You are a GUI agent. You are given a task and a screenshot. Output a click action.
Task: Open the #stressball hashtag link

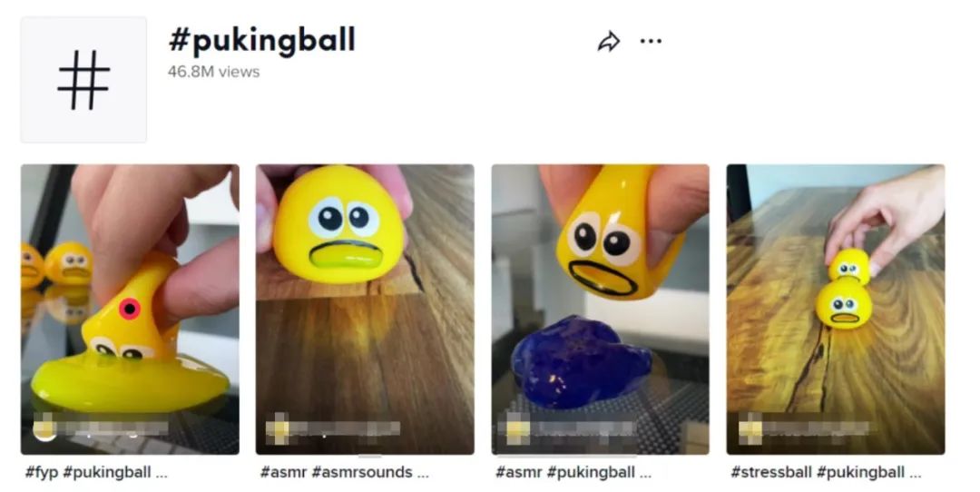(770, 473)
